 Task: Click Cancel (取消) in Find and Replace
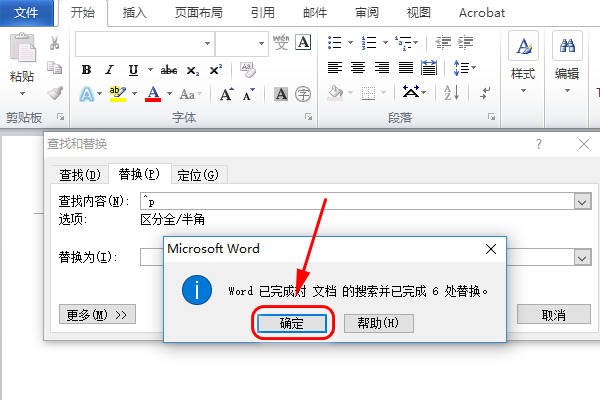[x=554, y=315]
